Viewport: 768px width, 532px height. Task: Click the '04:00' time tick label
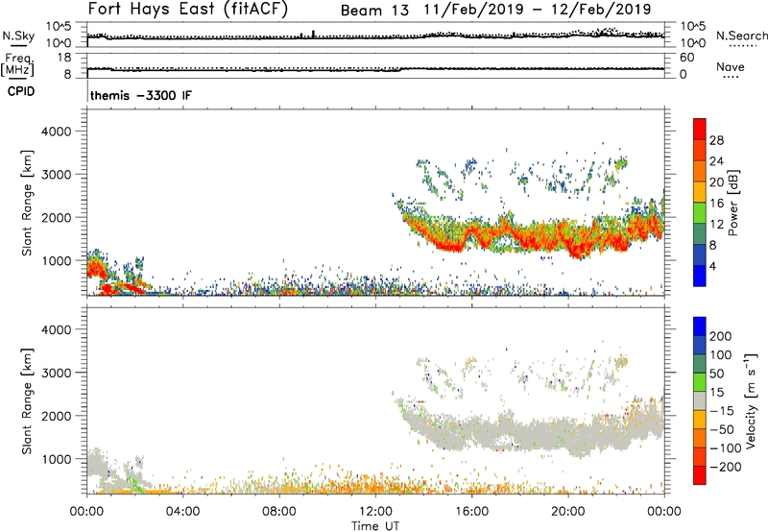183,512
